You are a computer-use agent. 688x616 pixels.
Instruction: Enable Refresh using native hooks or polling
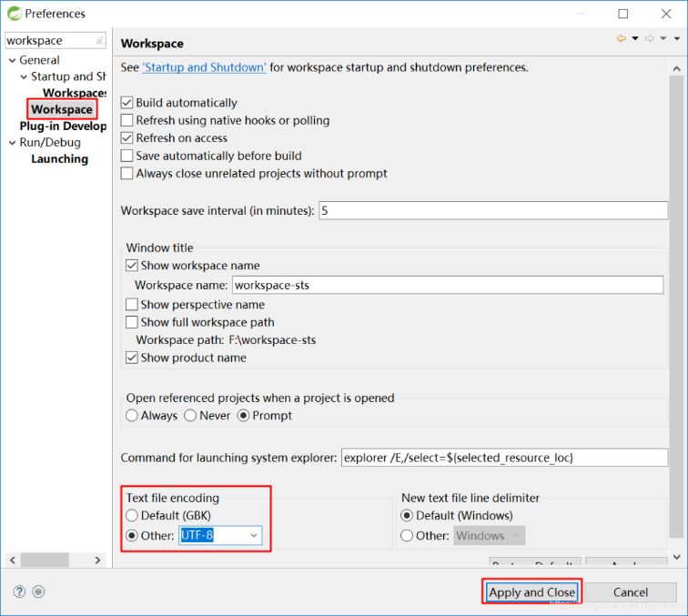126,120
